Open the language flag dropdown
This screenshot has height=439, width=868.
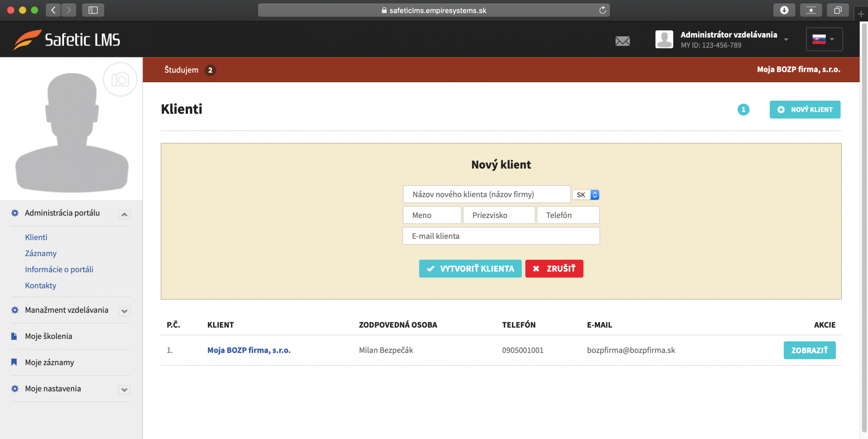coord(824,39)
